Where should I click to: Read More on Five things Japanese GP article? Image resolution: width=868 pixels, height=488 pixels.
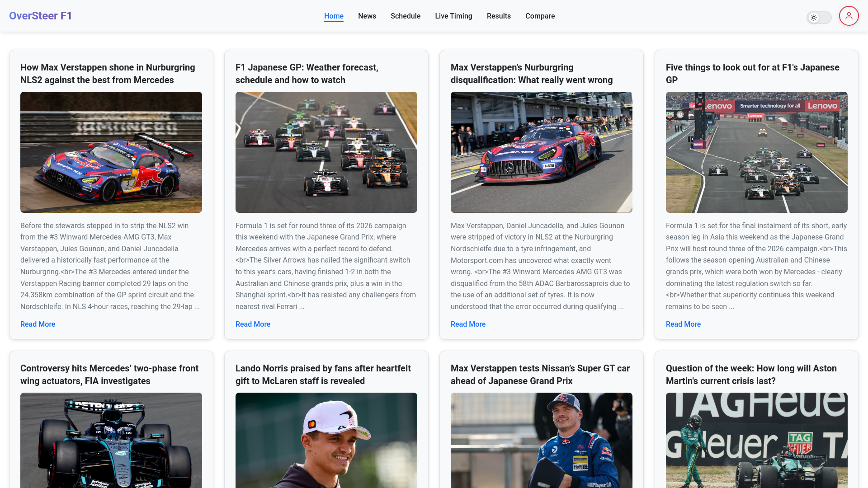tap(683, 324)
